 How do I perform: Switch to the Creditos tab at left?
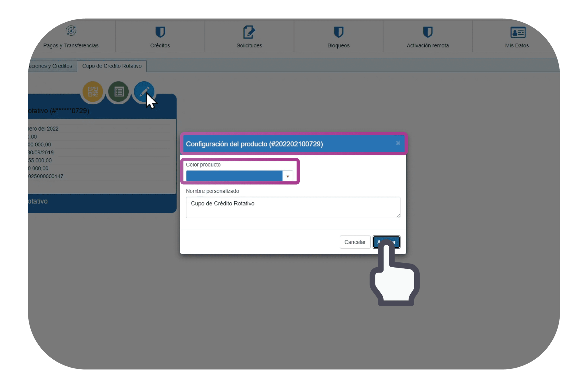(51, 66)
